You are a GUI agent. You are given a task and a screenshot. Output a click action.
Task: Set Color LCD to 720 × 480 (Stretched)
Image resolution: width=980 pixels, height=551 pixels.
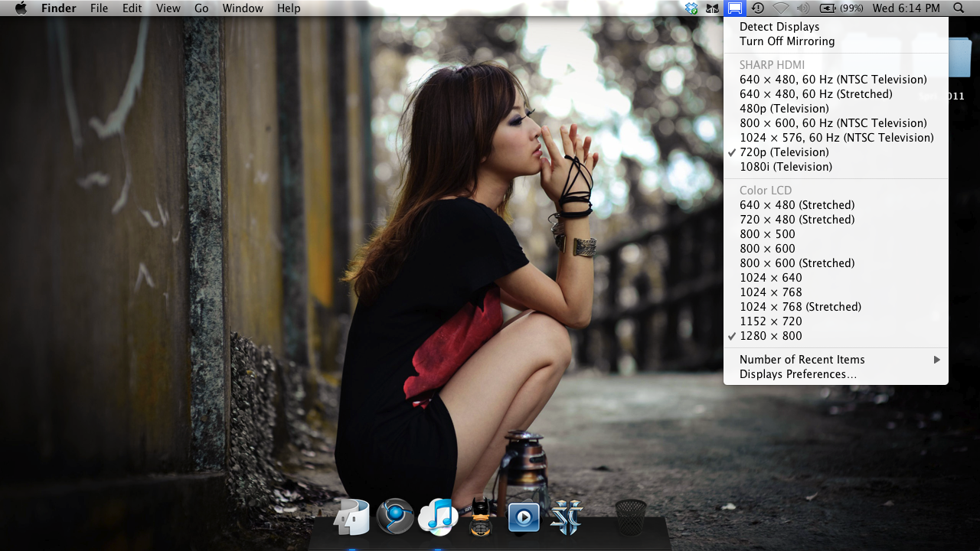coord(836,220)
